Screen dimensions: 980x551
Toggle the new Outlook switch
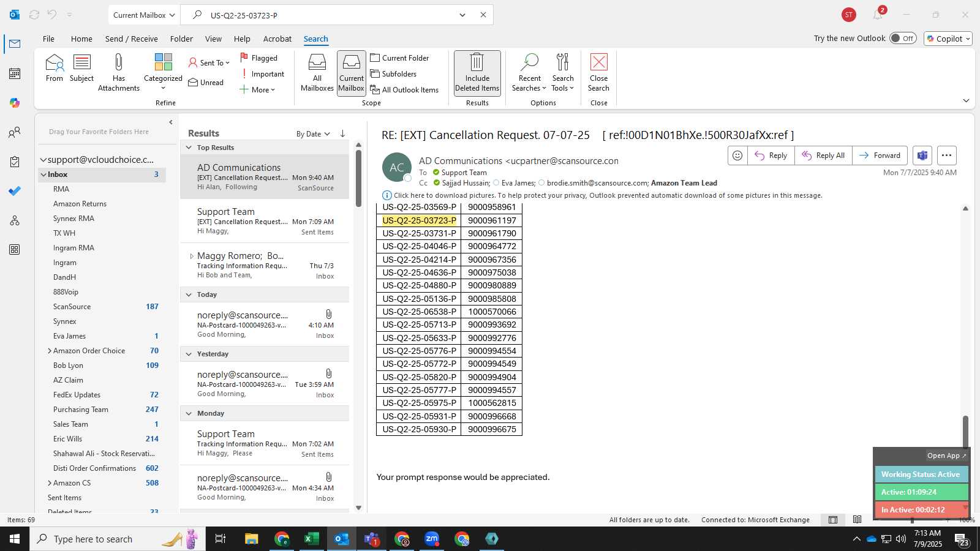click(x=903, y=39)
